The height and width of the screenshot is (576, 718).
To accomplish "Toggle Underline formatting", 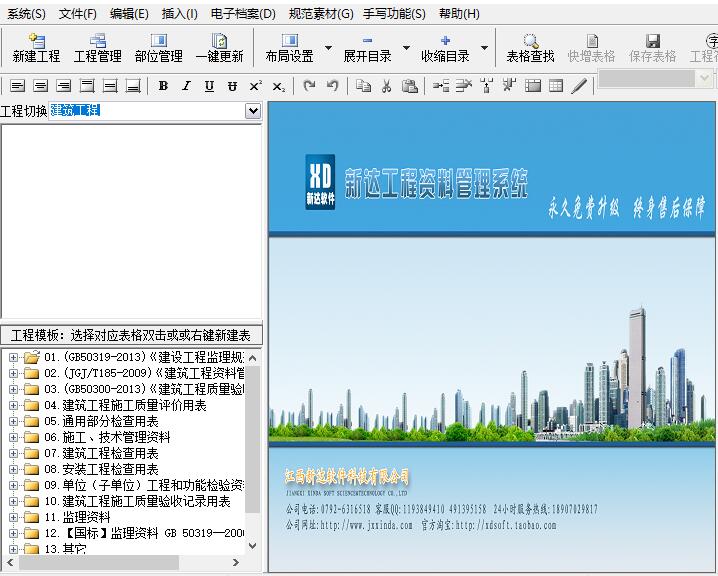I will [209, 86].
